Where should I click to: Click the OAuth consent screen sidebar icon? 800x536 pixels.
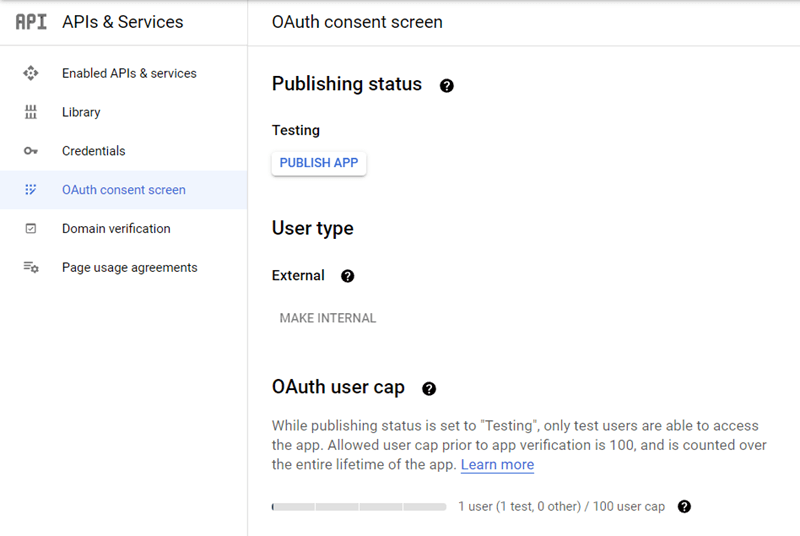pos(31,190)
